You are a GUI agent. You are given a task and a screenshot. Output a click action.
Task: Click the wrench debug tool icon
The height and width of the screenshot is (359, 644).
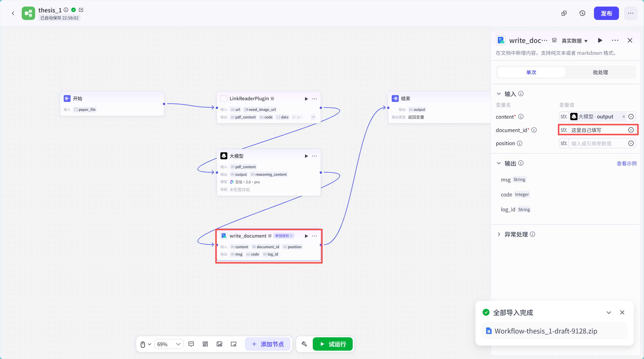click(304, 344)
